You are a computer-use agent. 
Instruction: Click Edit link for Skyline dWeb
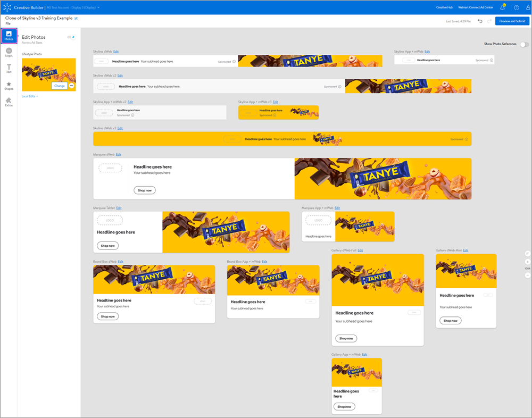[116, 52]
